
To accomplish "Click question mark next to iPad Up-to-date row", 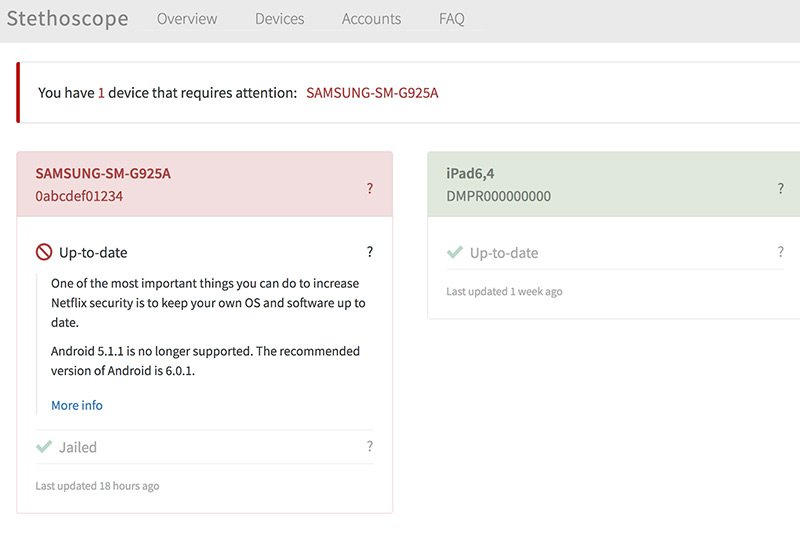I will coord(781,251).
